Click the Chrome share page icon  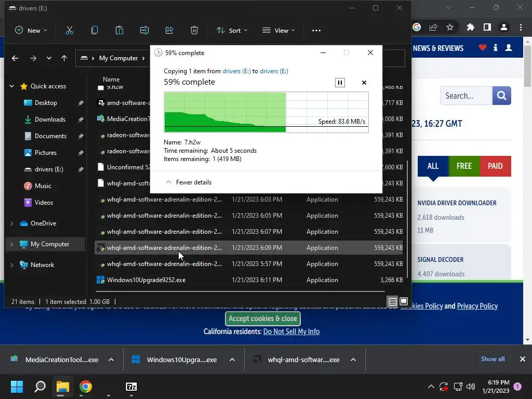pyautogui.click(x=433, y=27)
